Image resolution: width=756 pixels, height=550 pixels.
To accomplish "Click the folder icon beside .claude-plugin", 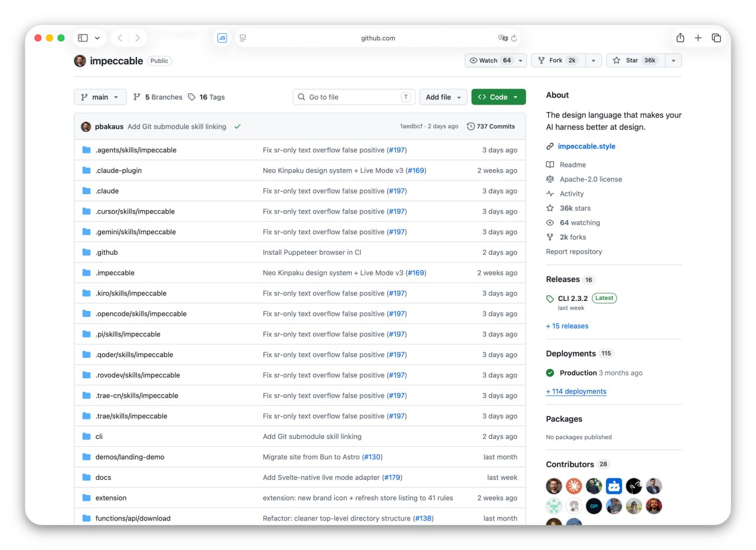I will [x=86, y=170].
